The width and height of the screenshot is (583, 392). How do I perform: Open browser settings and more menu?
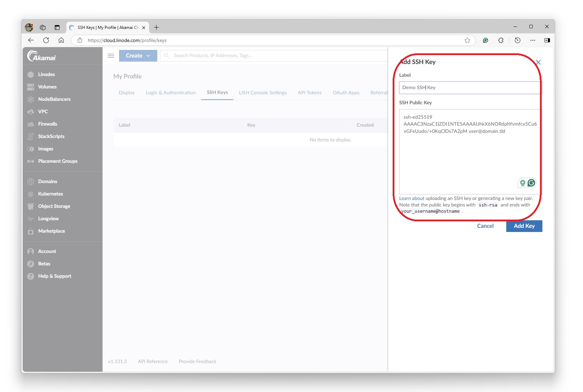[x=533, y=40]
